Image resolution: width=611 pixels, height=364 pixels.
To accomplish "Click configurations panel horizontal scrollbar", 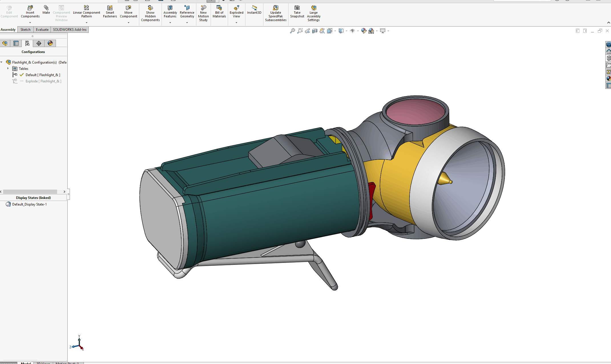I will click(30, 192).
